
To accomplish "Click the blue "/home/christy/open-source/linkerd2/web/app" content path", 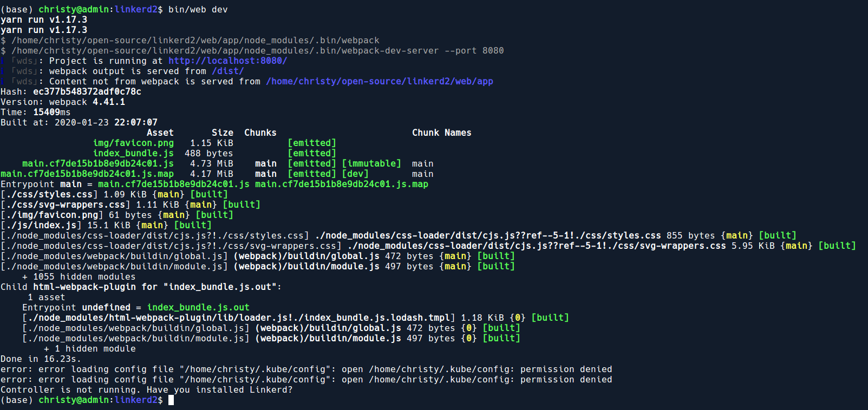I will tap(380, 81).
